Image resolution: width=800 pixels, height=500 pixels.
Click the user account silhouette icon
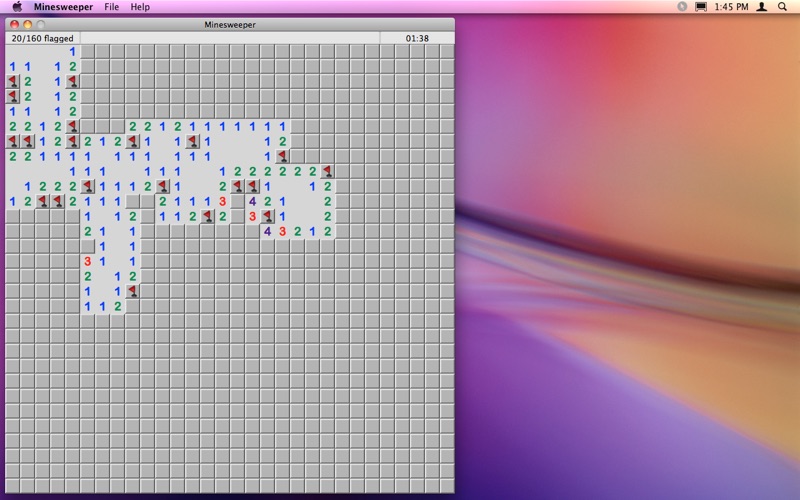pyautogui.click(x=761, y=7)
